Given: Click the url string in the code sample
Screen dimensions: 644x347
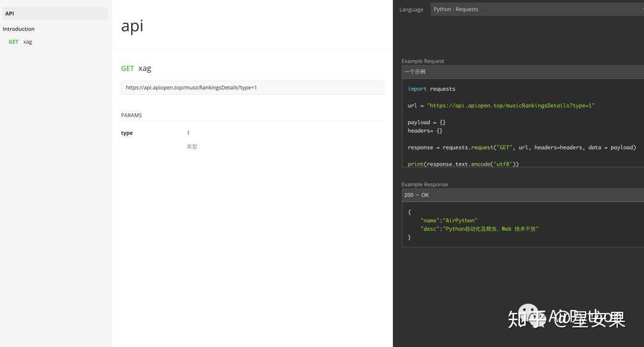Looking at the screenshot, I should point(510,106).
